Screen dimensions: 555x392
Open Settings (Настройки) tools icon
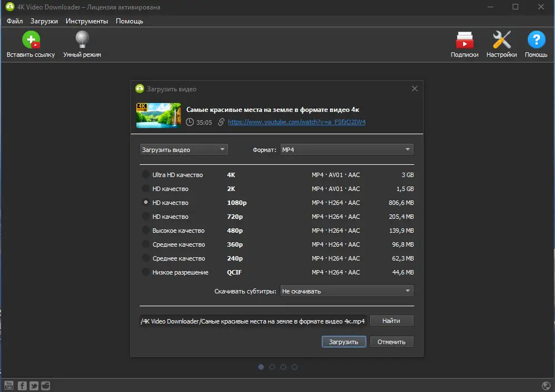click(502, 40)
